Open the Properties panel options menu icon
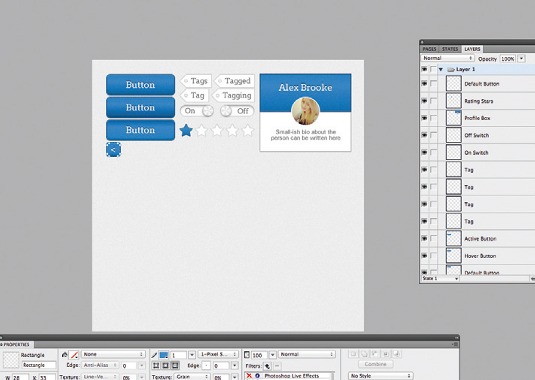Image resolution: width=535 pixels, height=380 pixels. pyautogui.click(x=456, y=345)
